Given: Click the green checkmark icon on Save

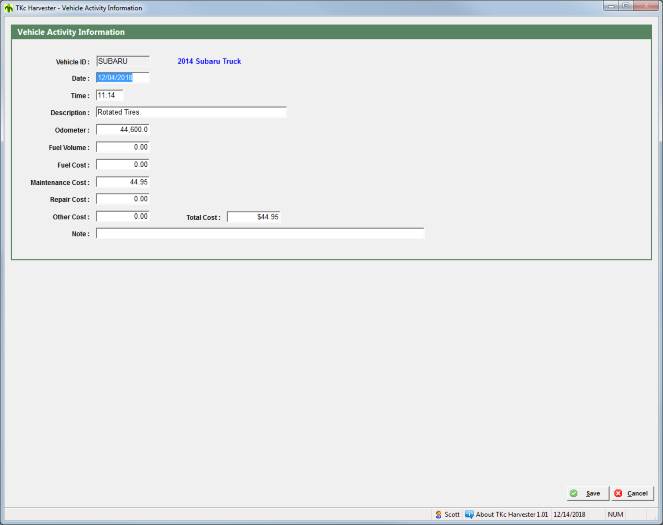Looking at the screenshot, I should [x=573, y=493].
